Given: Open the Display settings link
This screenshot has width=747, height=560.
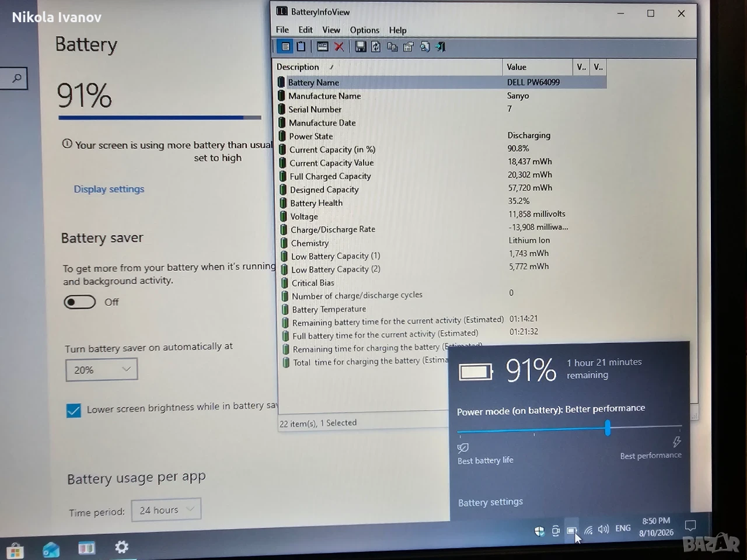Looking at the screenshot, I should 109,189.
